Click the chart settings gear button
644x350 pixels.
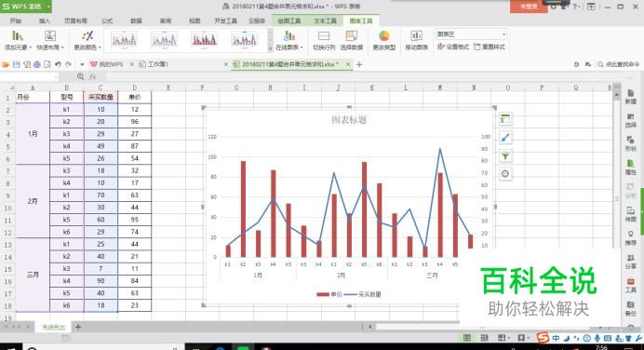(505, 174)
